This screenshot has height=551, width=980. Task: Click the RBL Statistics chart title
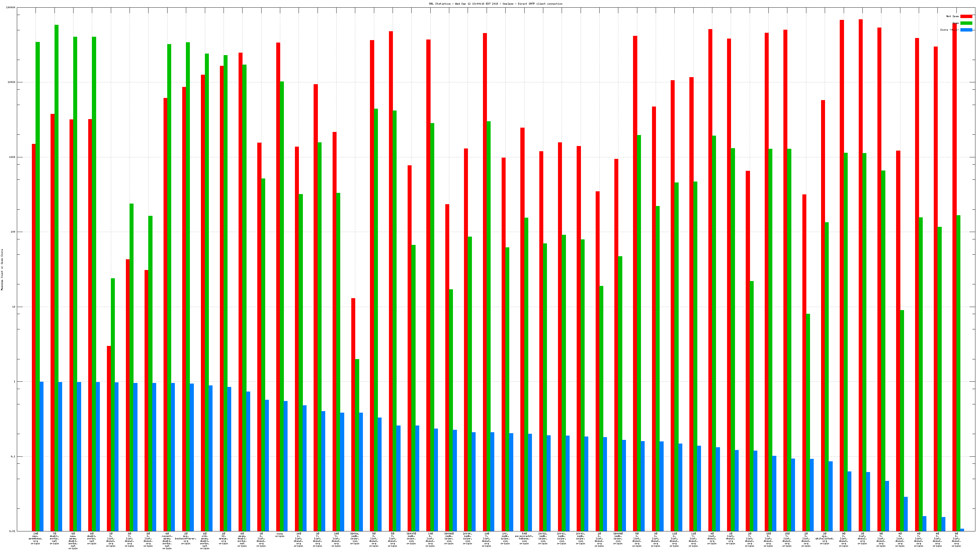495,4
